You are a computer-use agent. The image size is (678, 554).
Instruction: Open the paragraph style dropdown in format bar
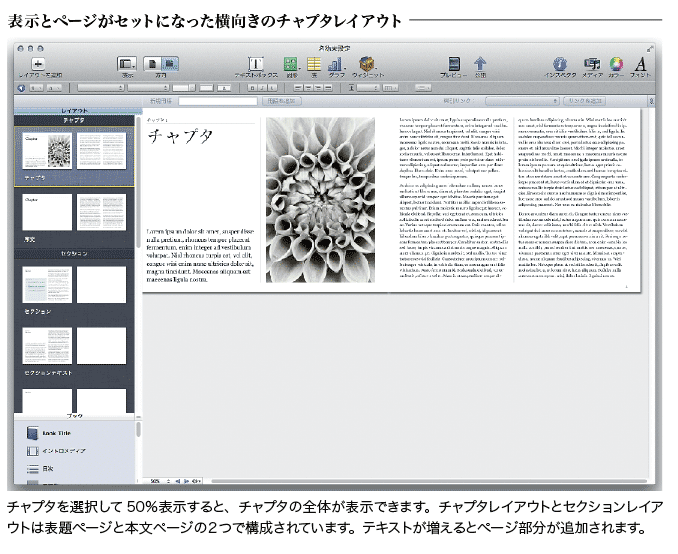(x=36, y=88)
